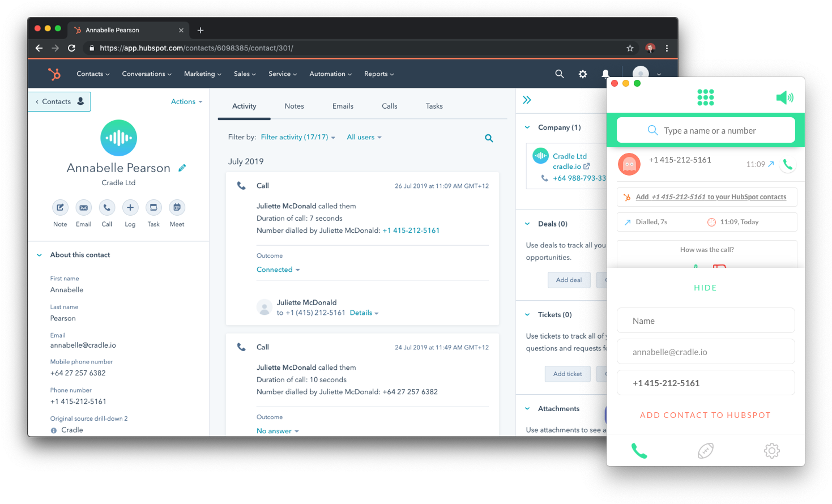Open Cradle widget settings gear
Viewport: 832px width, 504px height.
[771, 451]
